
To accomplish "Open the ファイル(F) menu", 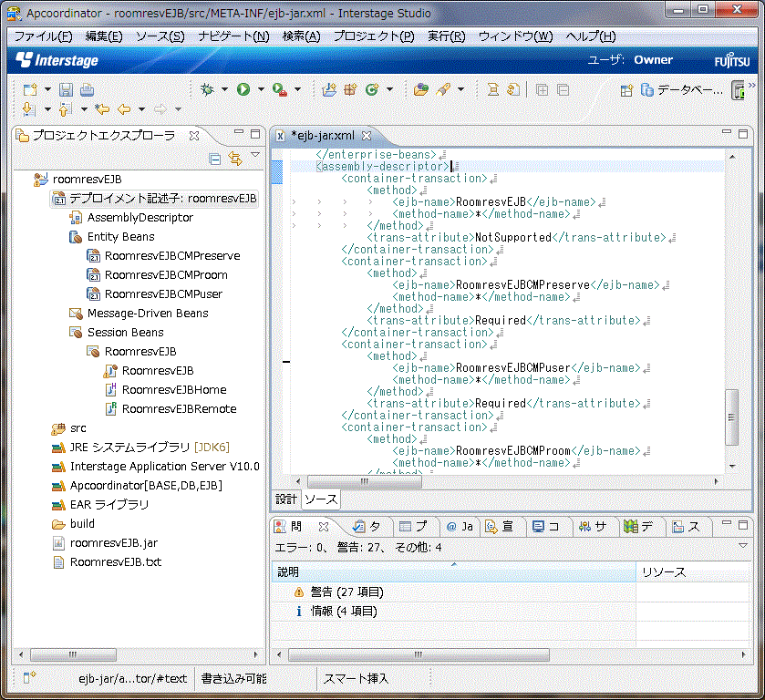I will (x=44, y=36).
